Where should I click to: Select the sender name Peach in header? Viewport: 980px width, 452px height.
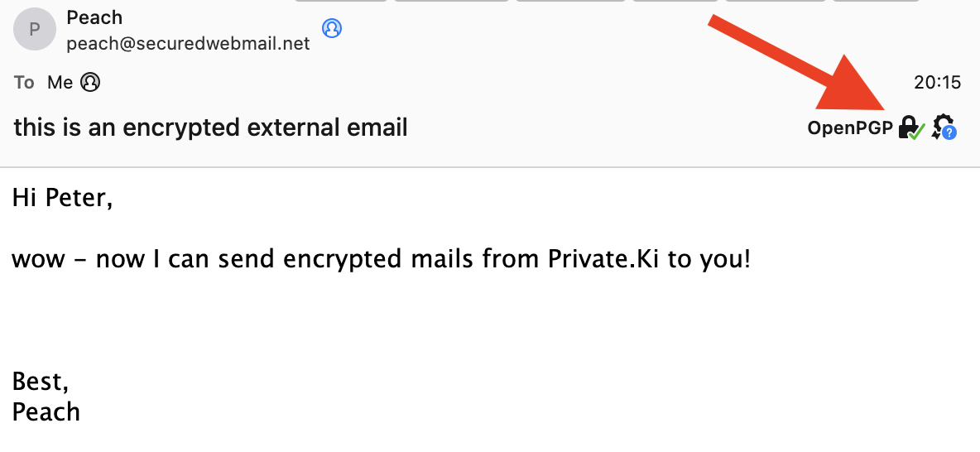click(x=94, y=17)
